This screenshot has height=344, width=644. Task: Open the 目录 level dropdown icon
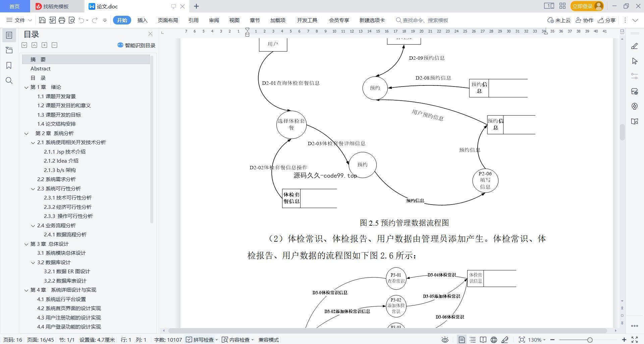[24, 45]
